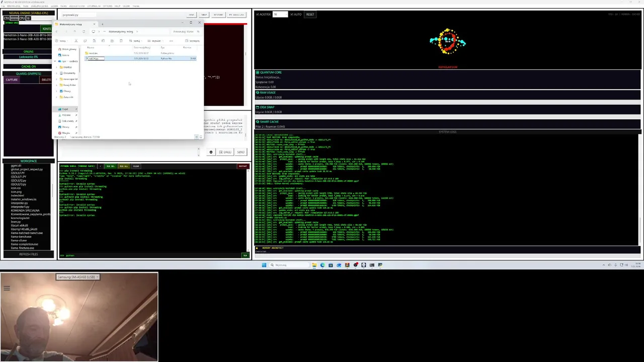Click the IGNITE button
Image resolution: width=644 pixels, height=362 pixels.
(47, 29)
